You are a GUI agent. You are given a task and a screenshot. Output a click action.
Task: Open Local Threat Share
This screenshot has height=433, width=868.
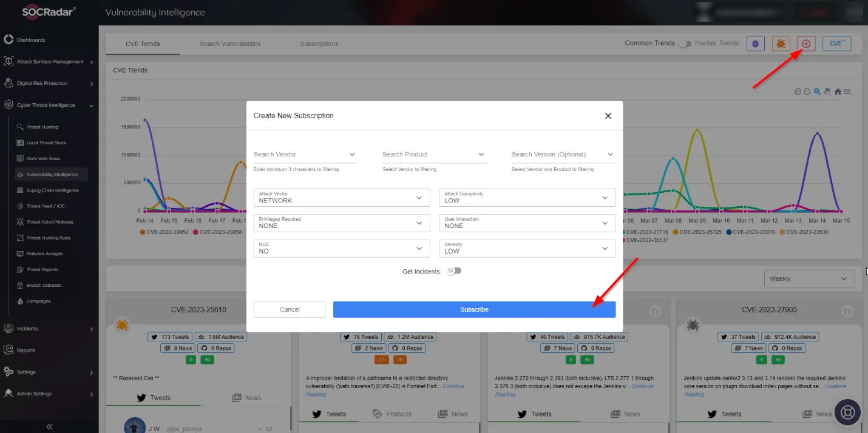coord(46,143)
